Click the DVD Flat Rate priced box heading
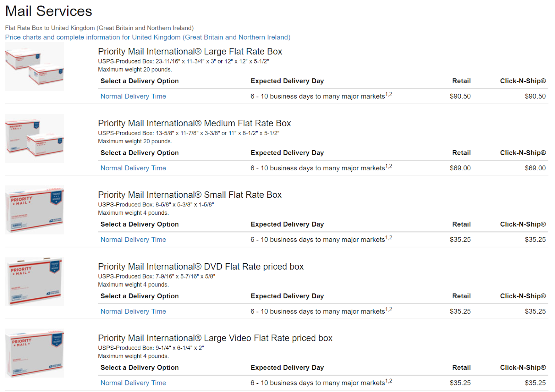Screen dimensions: 555x392 click(200, 267)
